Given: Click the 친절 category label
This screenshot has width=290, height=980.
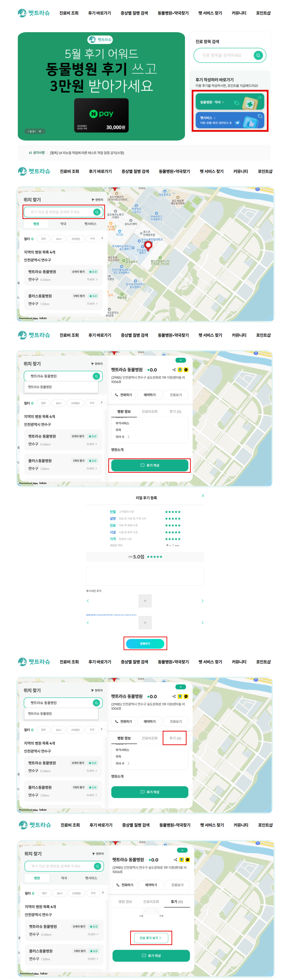Looking at the screenshot, I should click(113, 512).
